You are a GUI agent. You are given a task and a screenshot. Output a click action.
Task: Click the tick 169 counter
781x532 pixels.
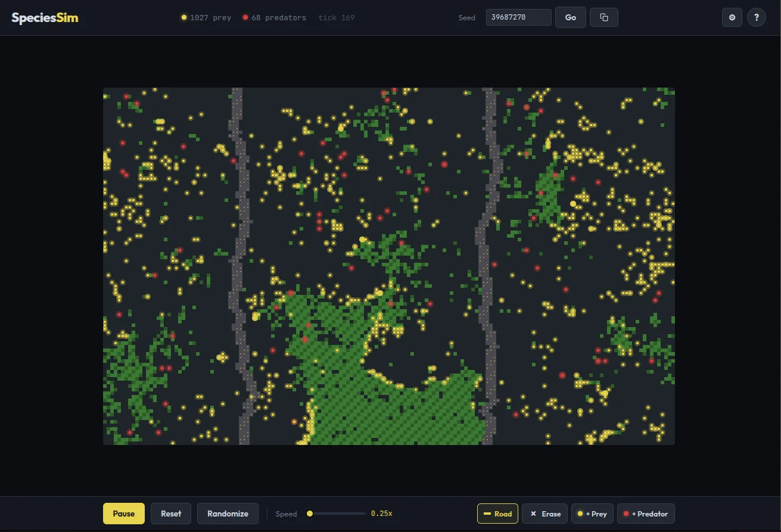click(336, 17)
